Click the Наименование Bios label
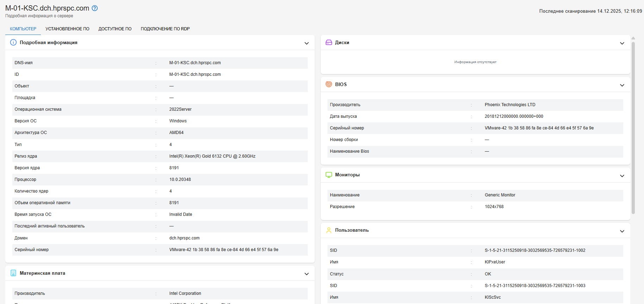 click(x=349, y=151)
